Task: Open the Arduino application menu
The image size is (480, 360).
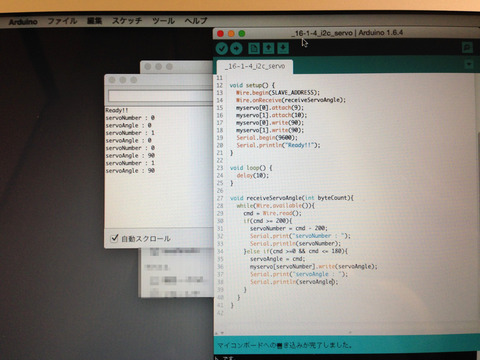Action: pyautogui.click(x=23, y=22)
